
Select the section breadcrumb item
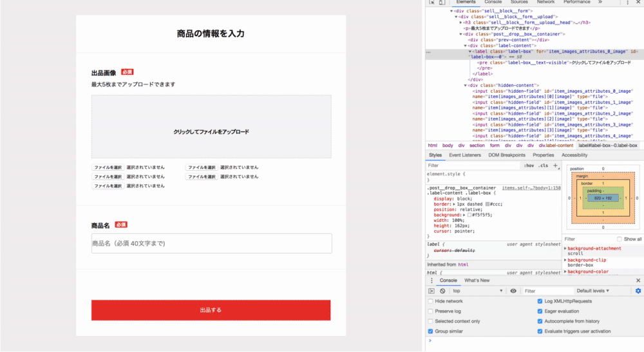477,146
